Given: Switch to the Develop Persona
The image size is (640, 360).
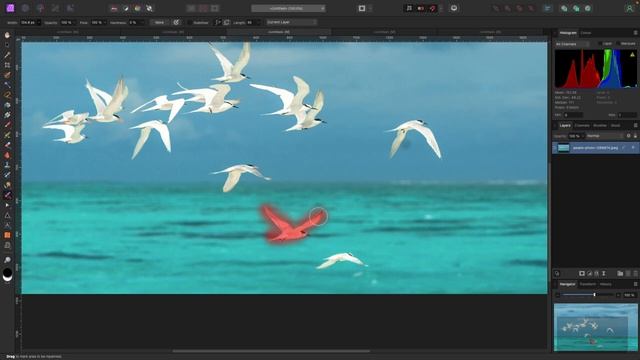Looking at the screenshot, I should (x=40, y=8).
